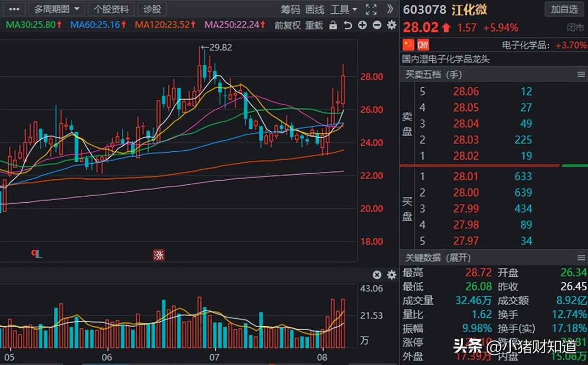Toggle the chart lock icon

[x=333, y=26]
